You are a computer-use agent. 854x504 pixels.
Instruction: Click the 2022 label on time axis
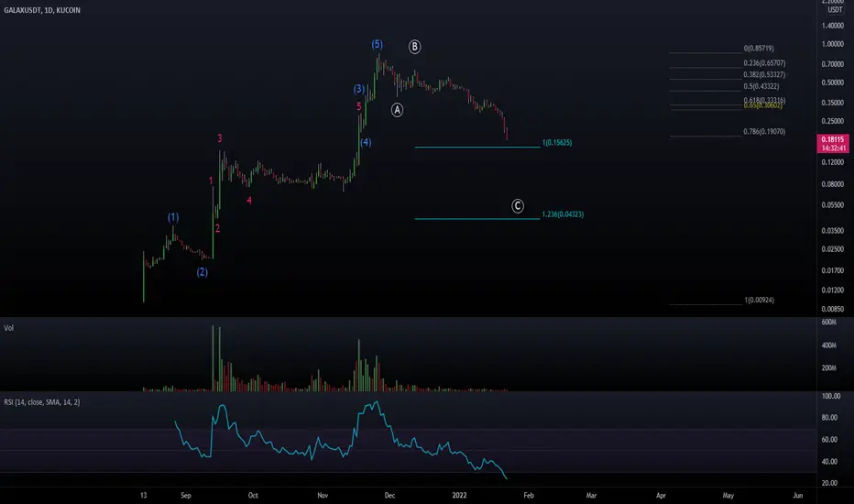click(459, 495)
